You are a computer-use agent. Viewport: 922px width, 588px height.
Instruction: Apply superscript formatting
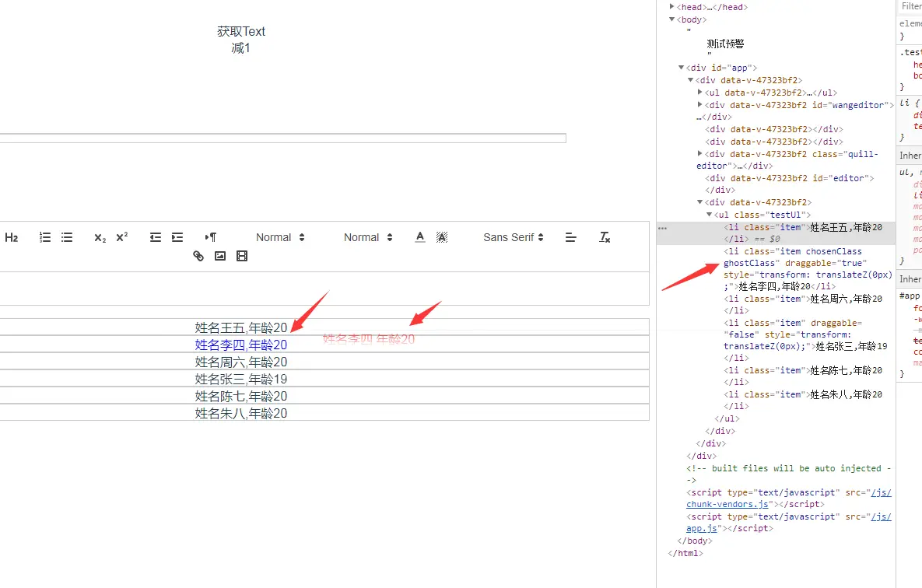[122, 237]
